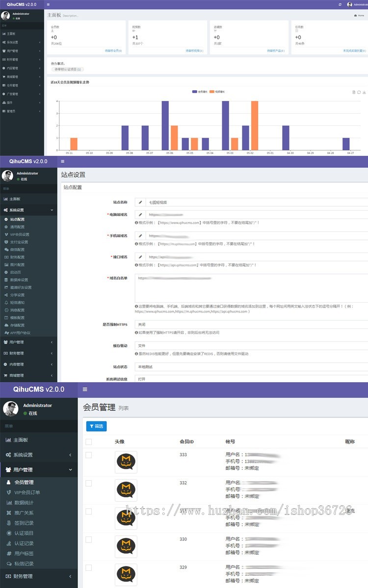Download chart as image icon
The height and width of the screenshot is (588, 368).
pos(364,92)
